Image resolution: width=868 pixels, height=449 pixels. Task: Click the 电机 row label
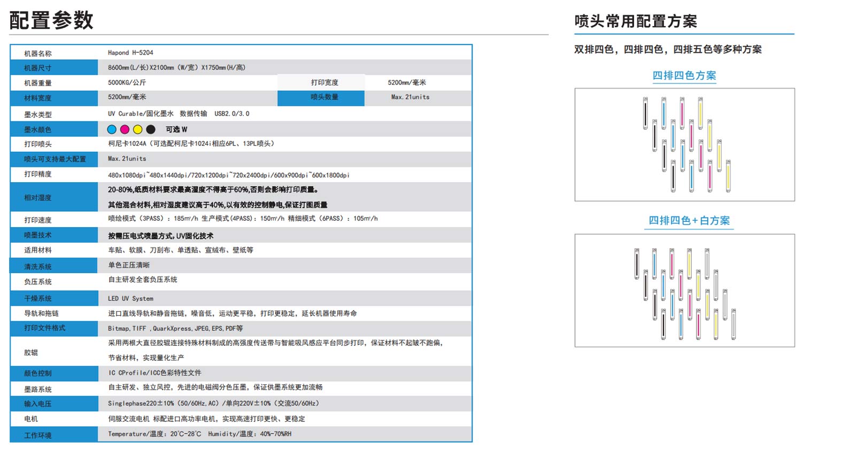(31, 419)
